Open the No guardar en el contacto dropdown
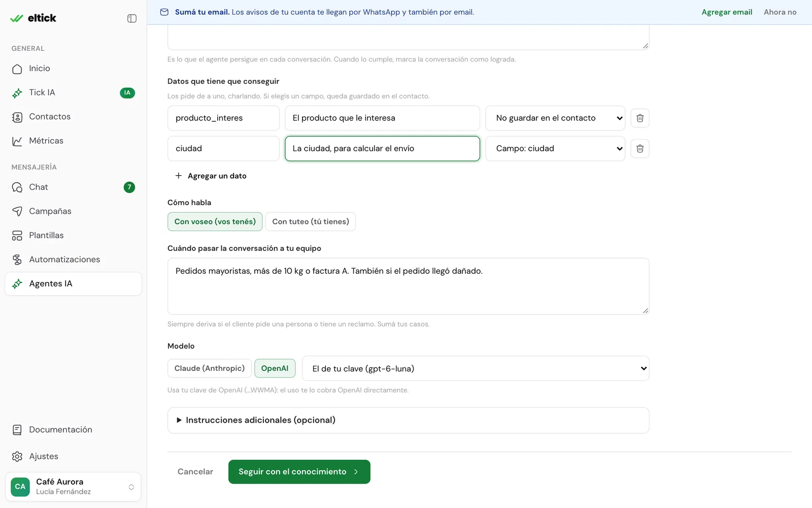Image resolution: width=812 pixels, height=508 pixels. 555,118
